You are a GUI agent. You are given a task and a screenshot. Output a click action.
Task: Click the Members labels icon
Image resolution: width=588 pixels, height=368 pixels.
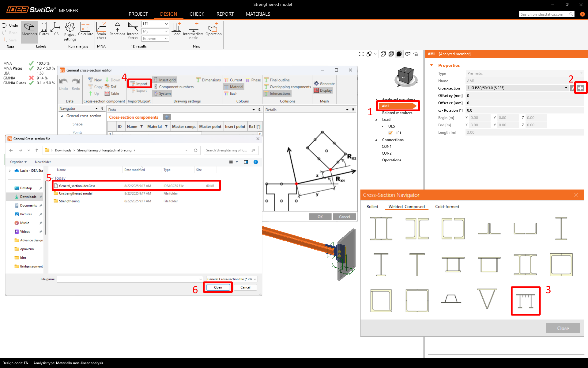pos(29,29)
